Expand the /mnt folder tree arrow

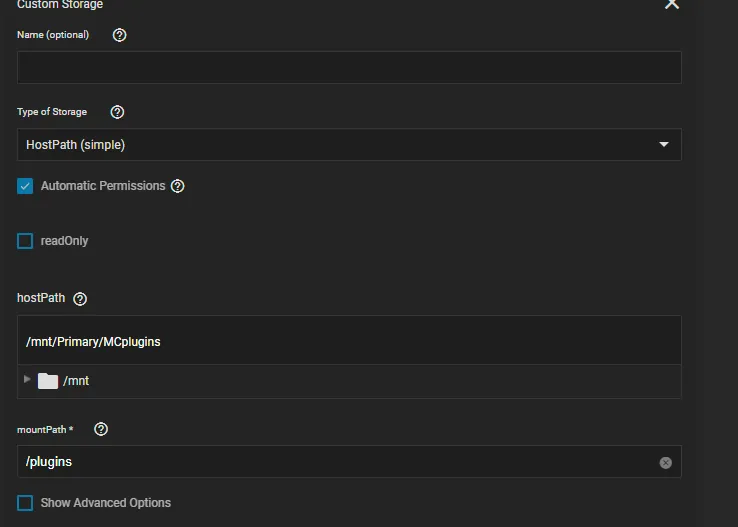coord(27,380)
